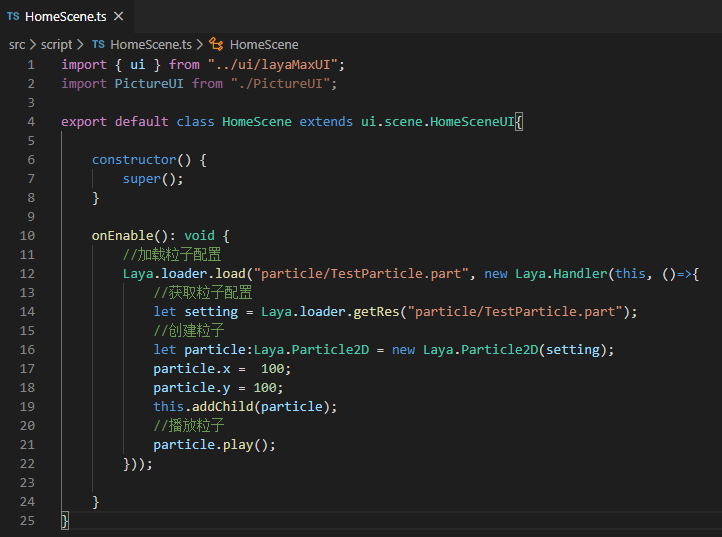Click the TS file icon in the editor tab

click(x=13, y=17)
